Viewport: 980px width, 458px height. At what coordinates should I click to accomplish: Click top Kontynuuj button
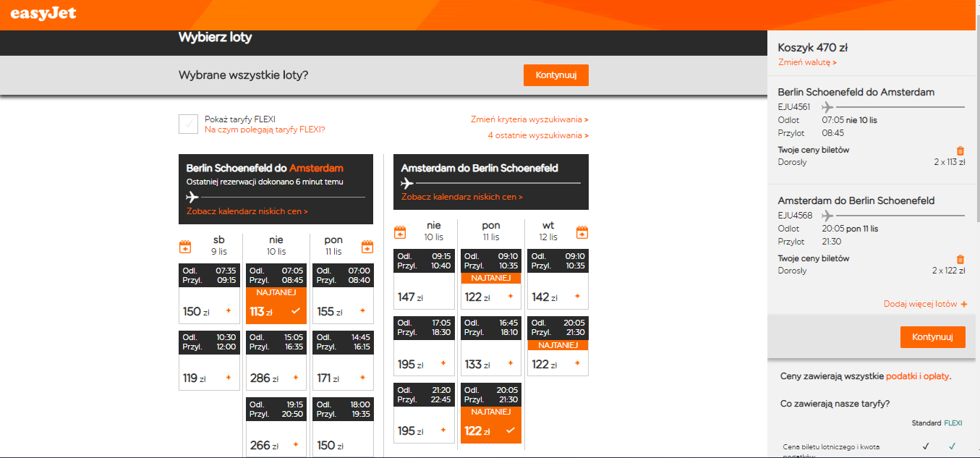pyautogui.click(x=556, y=75)
